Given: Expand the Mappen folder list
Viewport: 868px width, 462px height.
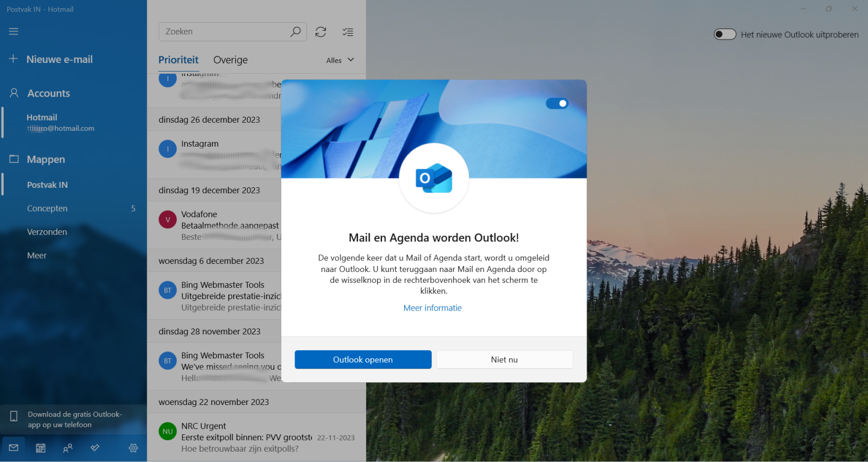Looking at the screenshot, I should [x=46, y=159].
